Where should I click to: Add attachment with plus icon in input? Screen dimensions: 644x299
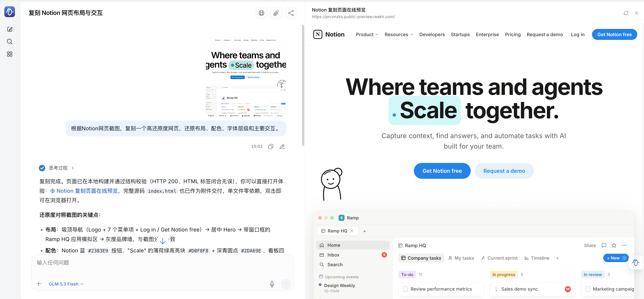39,284
